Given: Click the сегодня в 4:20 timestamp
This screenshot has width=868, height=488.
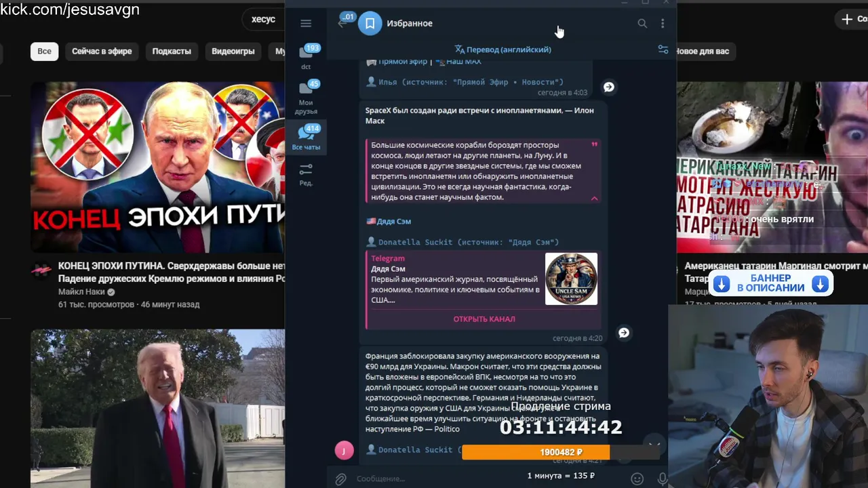Looking at the screenshot, I should tap(577, 338).
